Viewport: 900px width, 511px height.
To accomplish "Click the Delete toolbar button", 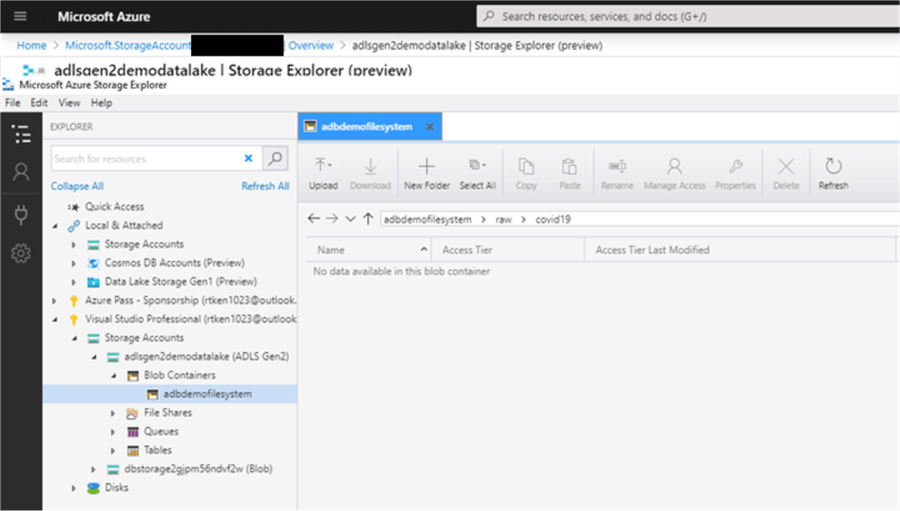I will pyautogui.click(x=786, y=173).
